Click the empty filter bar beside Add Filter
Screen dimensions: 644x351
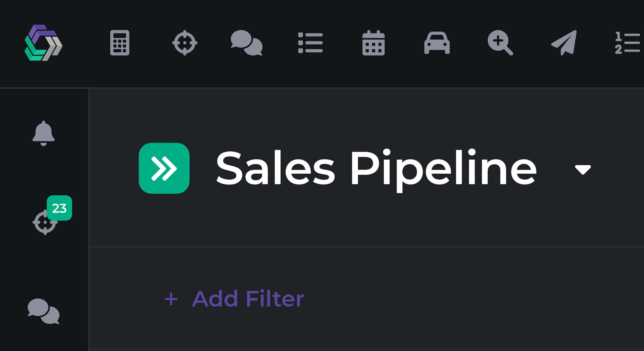pyautogui.click(x=455, y=299)
